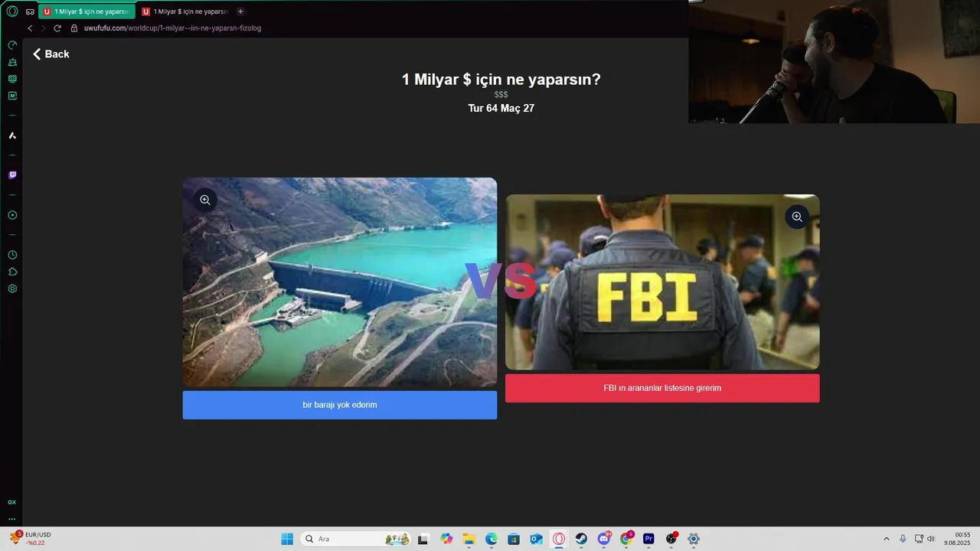Open GX Corner at sidebar bottom
The width and height of the screenshot is (980, 551).
click(11, 502)
